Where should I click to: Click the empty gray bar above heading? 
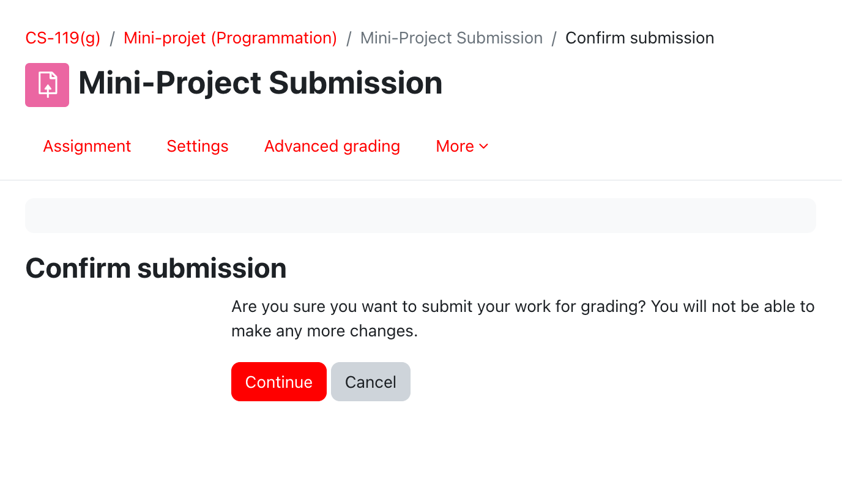(x=420, y=215)
